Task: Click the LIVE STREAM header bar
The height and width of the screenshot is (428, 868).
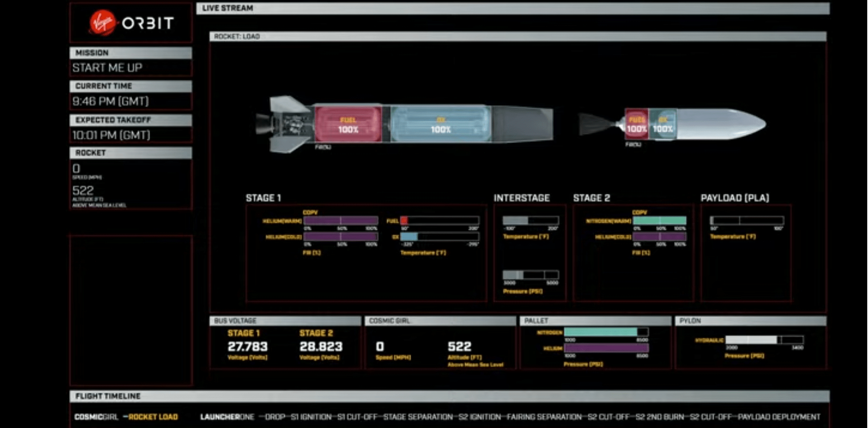Action: (x=513, y=8)
